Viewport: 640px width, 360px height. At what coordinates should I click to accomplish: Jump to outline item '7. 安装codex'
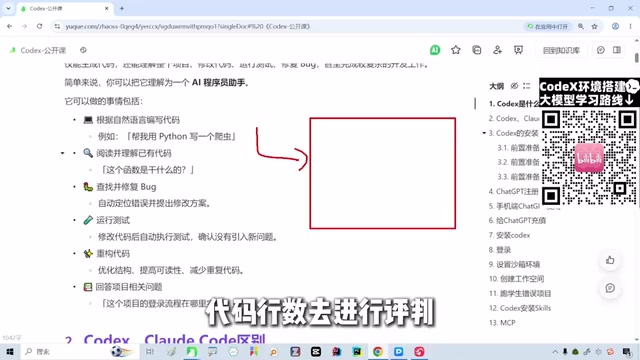point(509,235)
